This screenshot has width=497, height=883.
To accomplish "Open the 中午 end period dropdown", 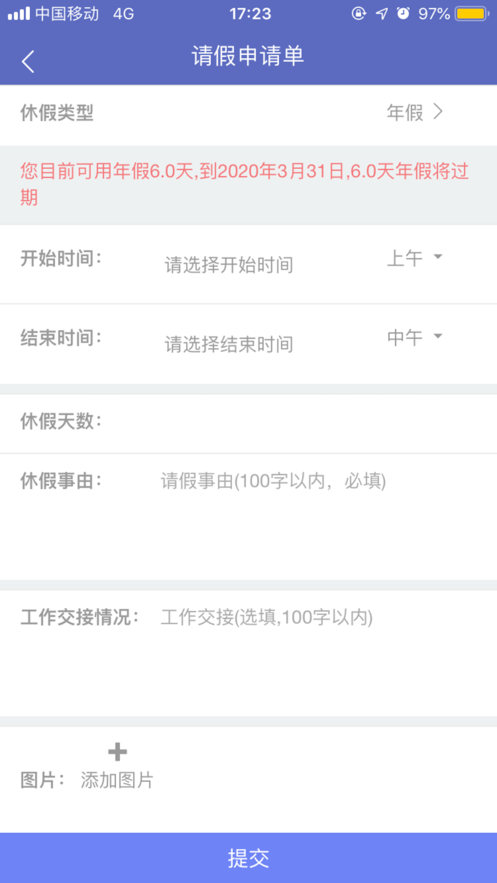I will pos(415,338).
